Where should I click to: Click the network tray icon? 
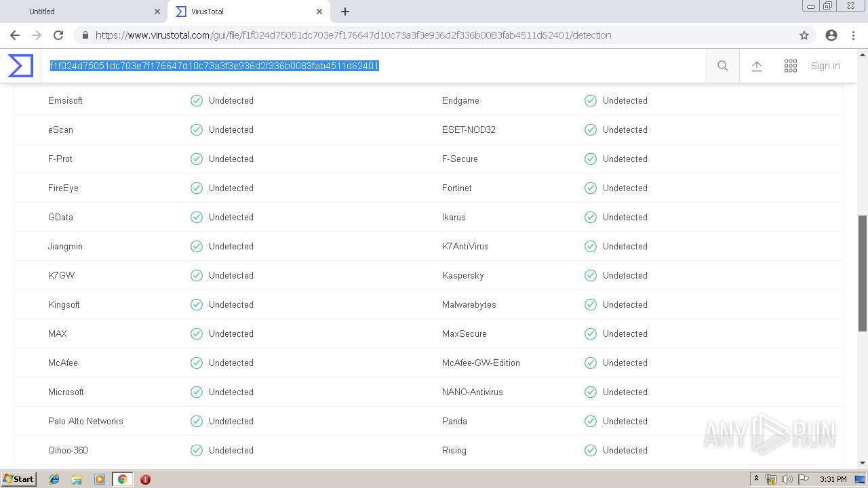(x=771, y=479)
